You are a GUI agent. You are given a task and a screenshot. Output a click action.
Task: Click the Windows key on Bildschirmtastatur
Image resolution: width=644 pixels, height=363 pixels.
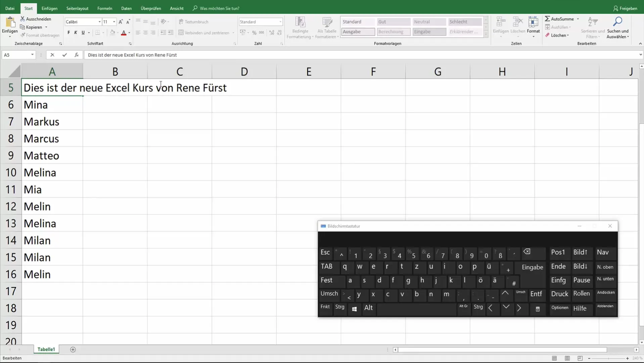[x=354, y=309]
